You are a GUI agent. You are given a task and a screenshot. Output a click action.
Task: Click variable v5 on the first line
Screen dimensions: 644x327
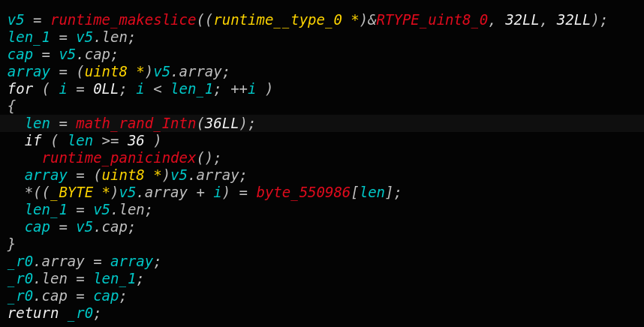coord(16,19)
